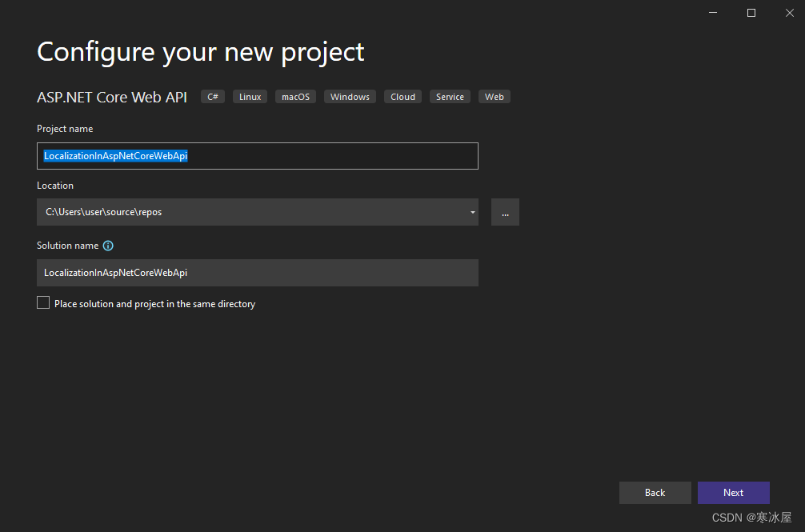Go to the next step with Next
The height and width of the screenshot is (532, 805).
pyautogui.click(x=733, y=493)
